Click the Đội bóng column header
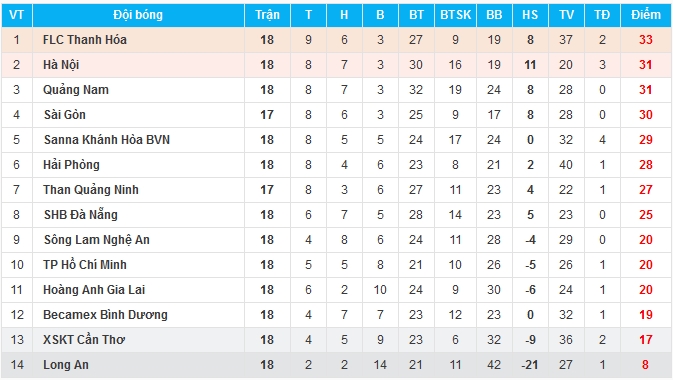The image size is (673, 380). click(x=138, y=15)
